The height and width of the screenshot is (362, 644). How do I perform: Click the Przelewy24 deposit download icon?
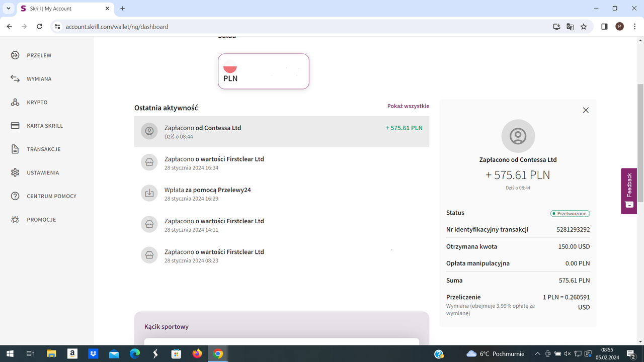149,194
